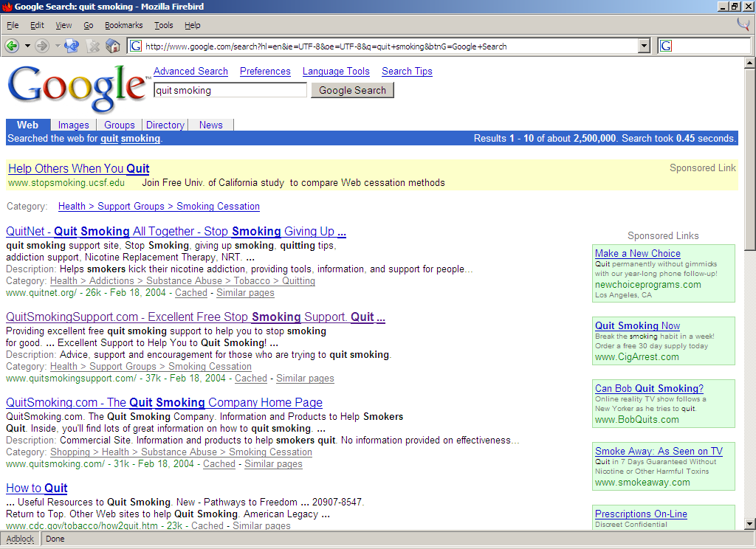Viewport: 756px width, 549px height.
Task: Click the Google icon in search bar
Action: pyautogui.click(x=666, y=46)
